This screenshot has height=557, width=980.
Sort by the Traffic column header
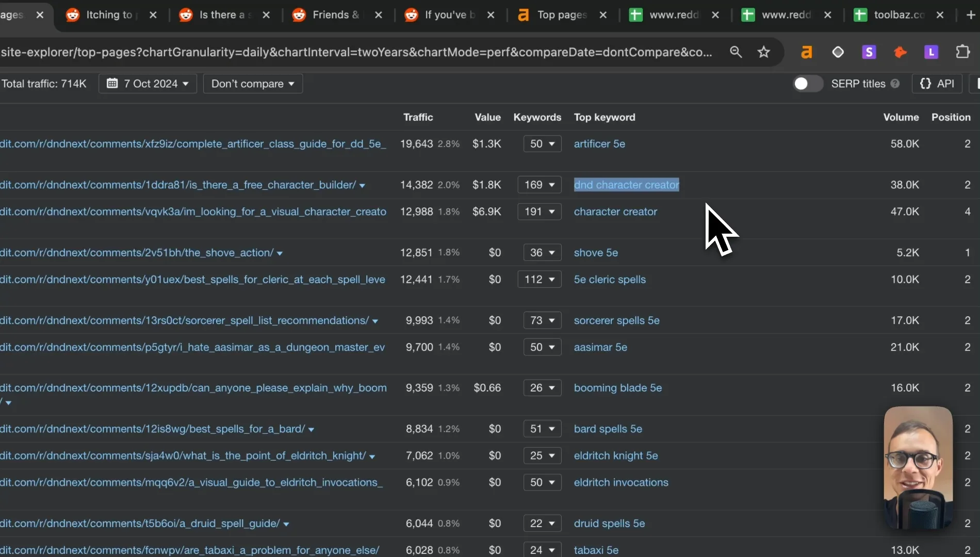[x=418, y=117]
